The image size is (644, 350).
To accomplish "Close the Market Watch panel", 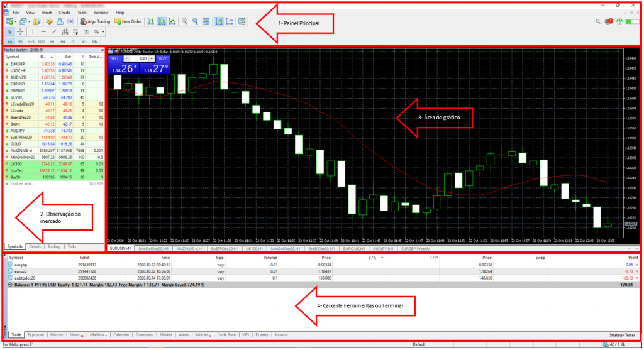I will click(103, 50).
